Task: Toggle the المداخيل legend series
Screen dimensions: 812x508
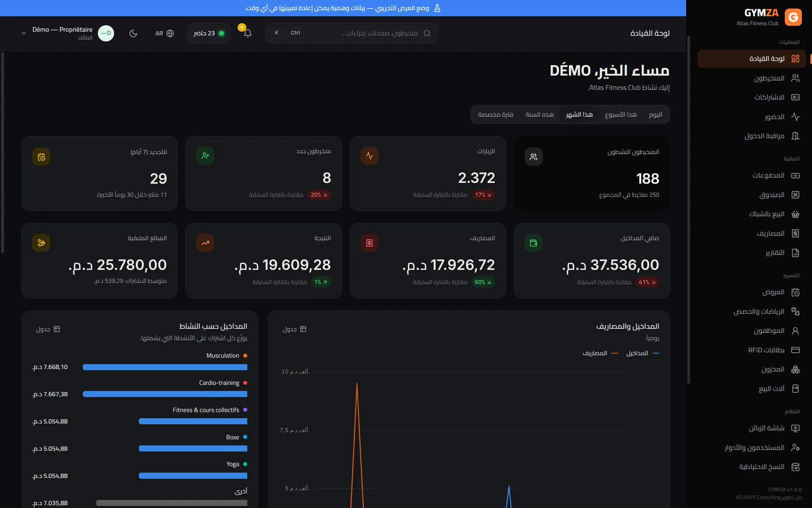Action: point(642,353)
